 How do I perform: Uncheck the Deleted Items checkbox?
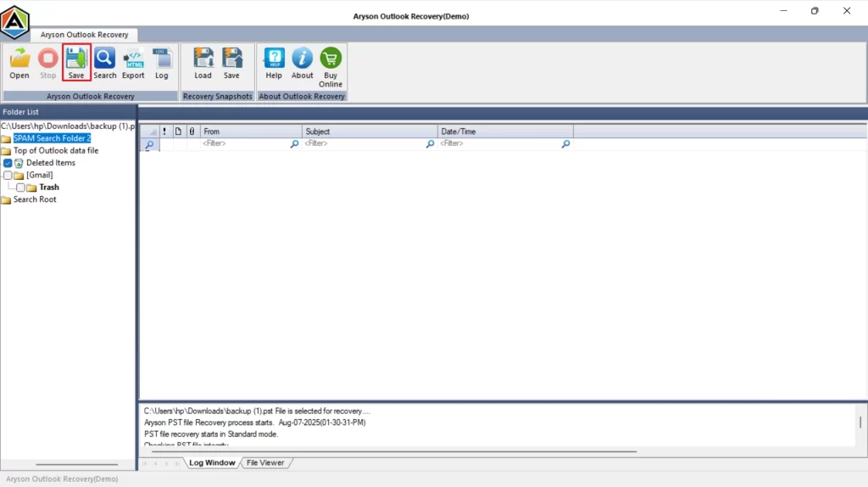click(x=8, y=163)
